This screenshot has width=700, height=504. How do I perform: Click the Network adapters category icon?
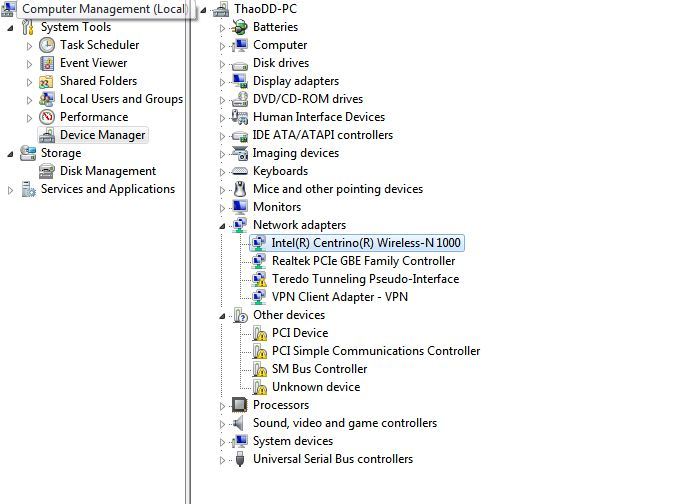(x=240, y=225)
